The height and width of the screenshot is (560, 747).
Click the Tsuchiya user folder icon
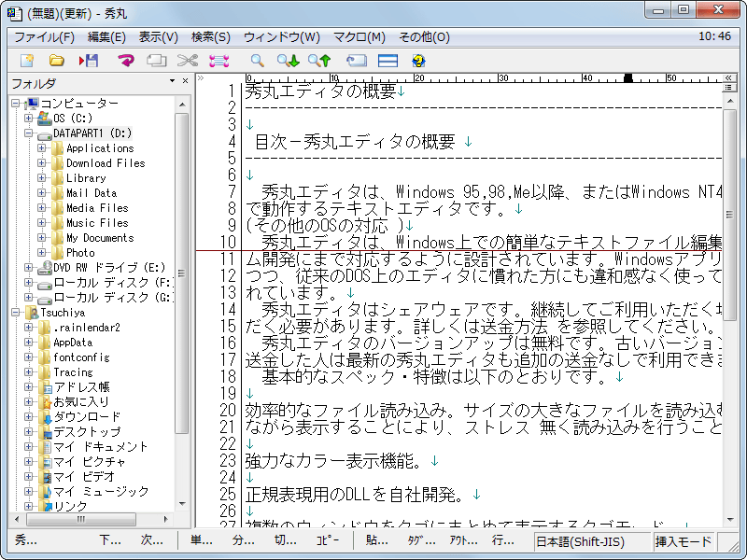[33, 313]
